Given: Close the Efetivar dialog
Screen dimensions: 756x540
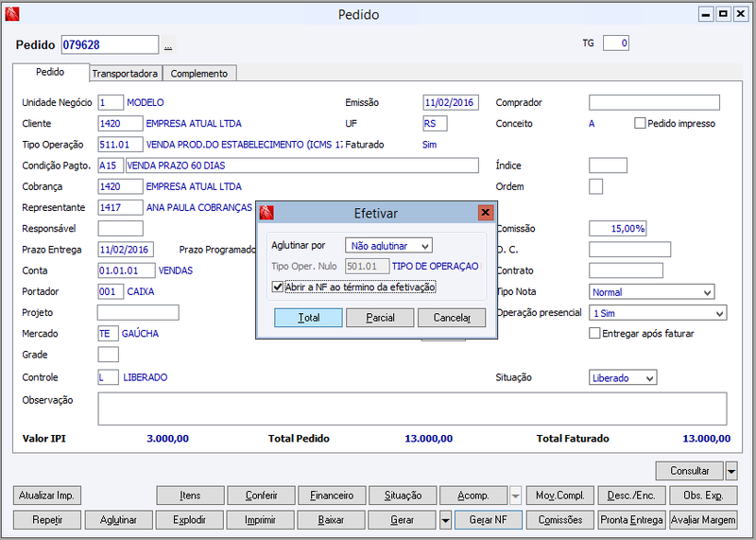Looking at the screenshot, I should coord(486,213).
